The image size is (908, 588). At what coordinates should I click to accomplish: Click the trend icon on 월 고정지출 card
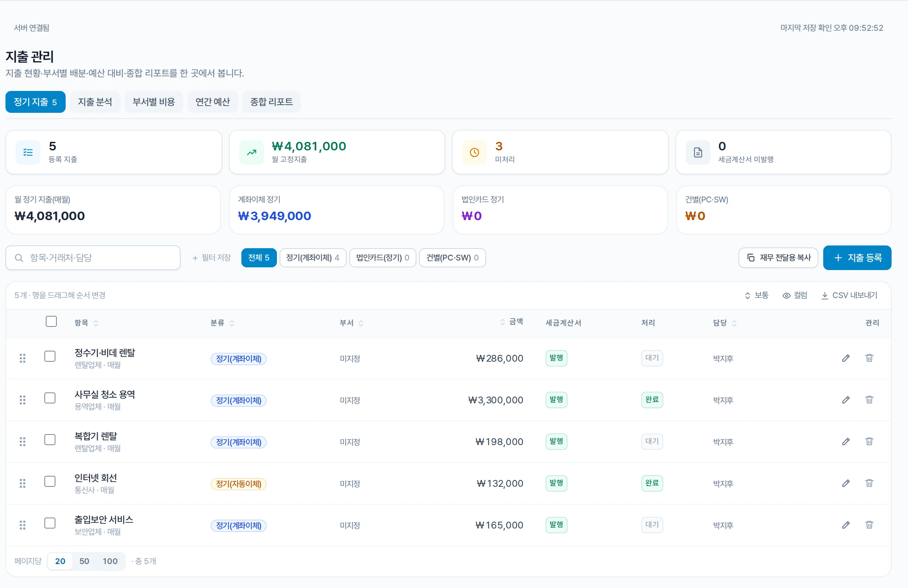[x=251, y=152]
